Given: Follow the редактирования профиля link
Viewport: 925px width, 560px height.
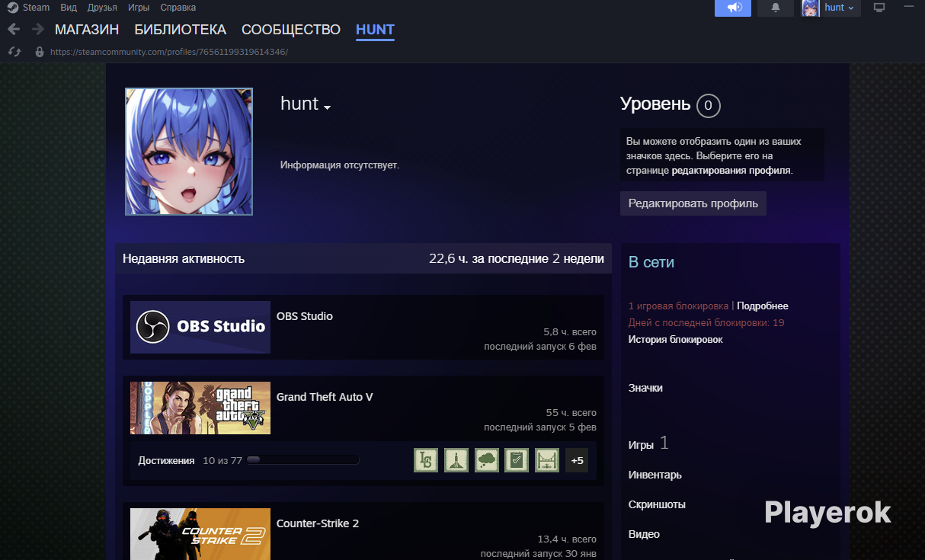Looking at the screenshot, I should [x=731, y=171].
